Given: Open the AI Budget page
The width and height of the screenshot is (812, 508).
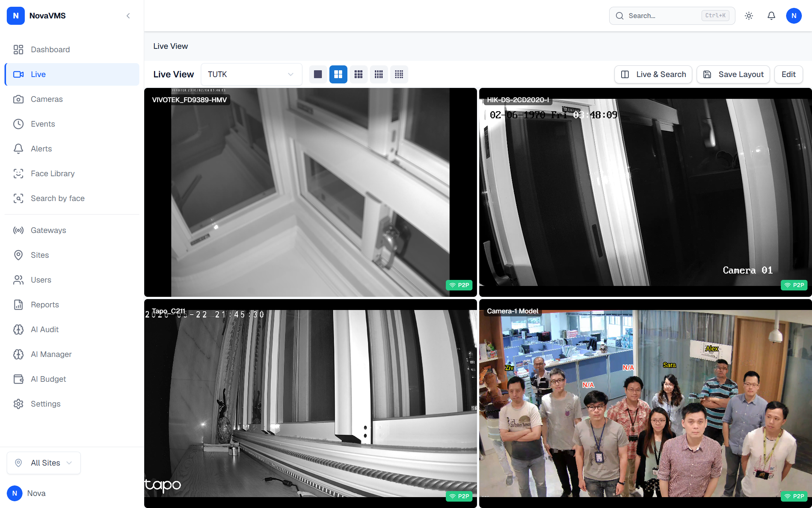Looking at the screenshot, I should coord(72,379).
